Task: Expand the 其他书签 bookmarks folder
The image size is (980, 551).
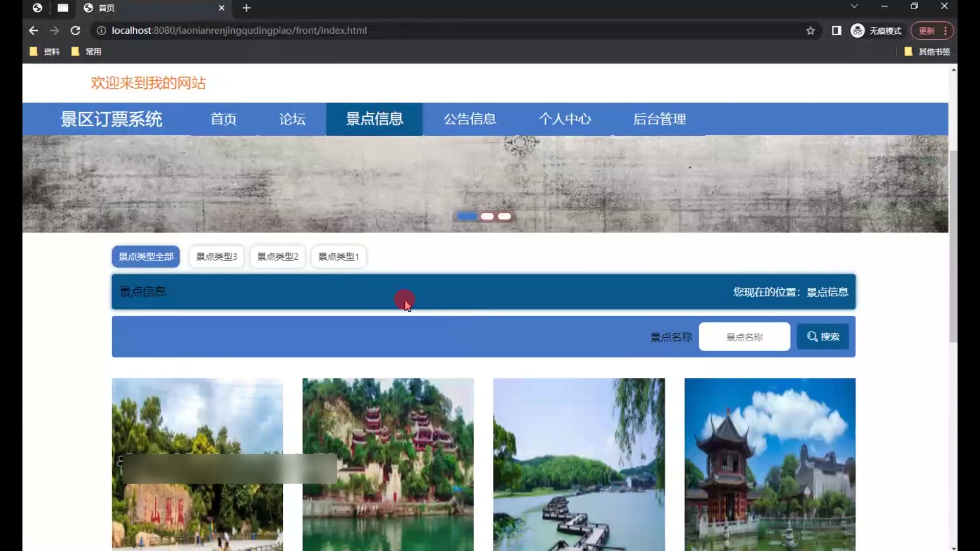Action: (x=927, y=52)
